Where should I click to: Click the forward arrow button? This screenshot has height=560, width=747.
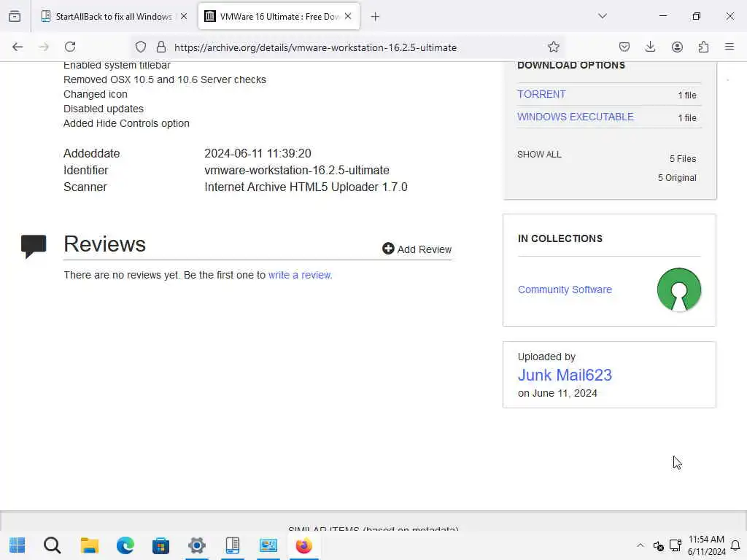(x=44, y=47)
